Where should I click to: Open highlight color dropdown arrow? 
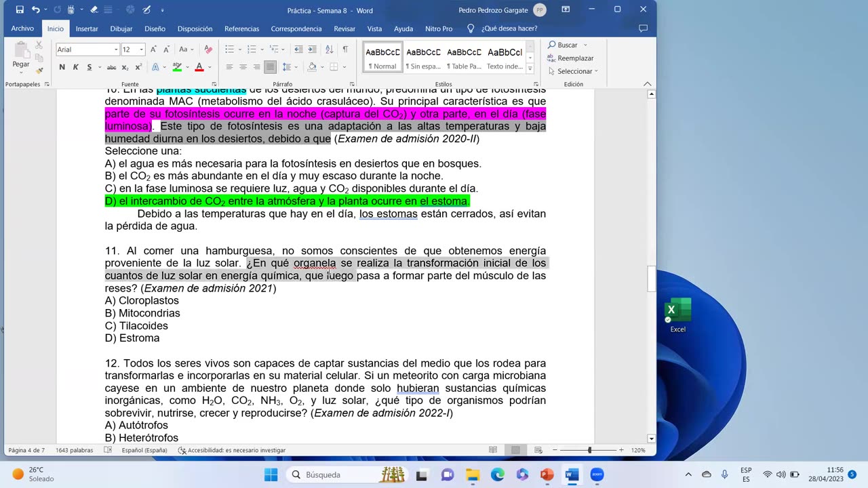click(186, 67)
